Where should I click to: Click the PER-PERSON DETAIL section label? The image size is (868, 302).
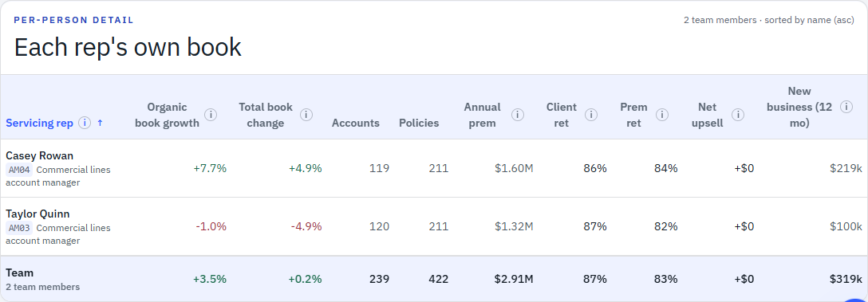coord(73,20)
